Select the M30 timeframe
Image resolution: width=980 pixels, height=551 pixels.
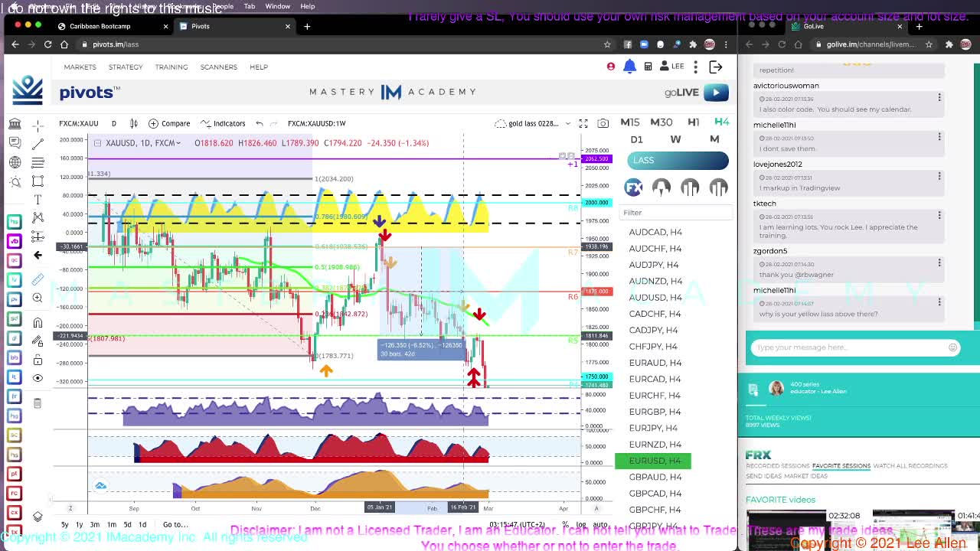click(661, 122)
